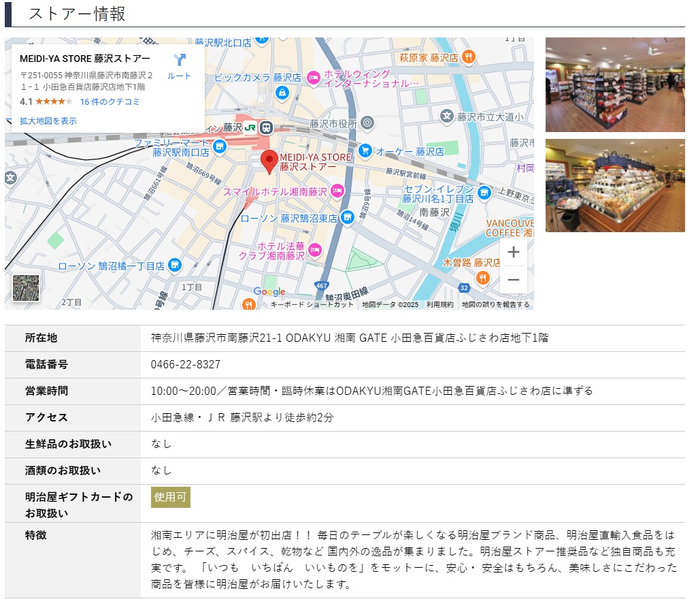Open the 16 件のクチコミ reviews link

[110, 102]
